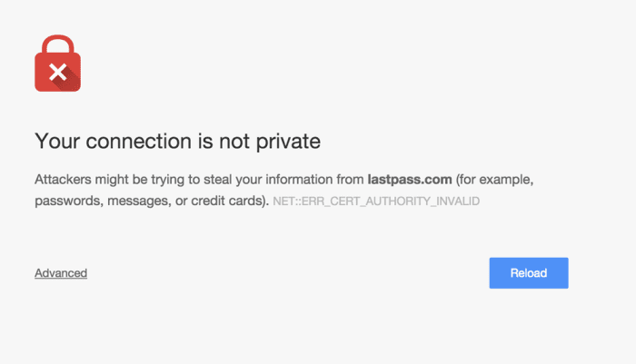This screenshot has width=636, height=364.
Task: Click the bold lastpass.com domain name
Action: tap(410, 179)
